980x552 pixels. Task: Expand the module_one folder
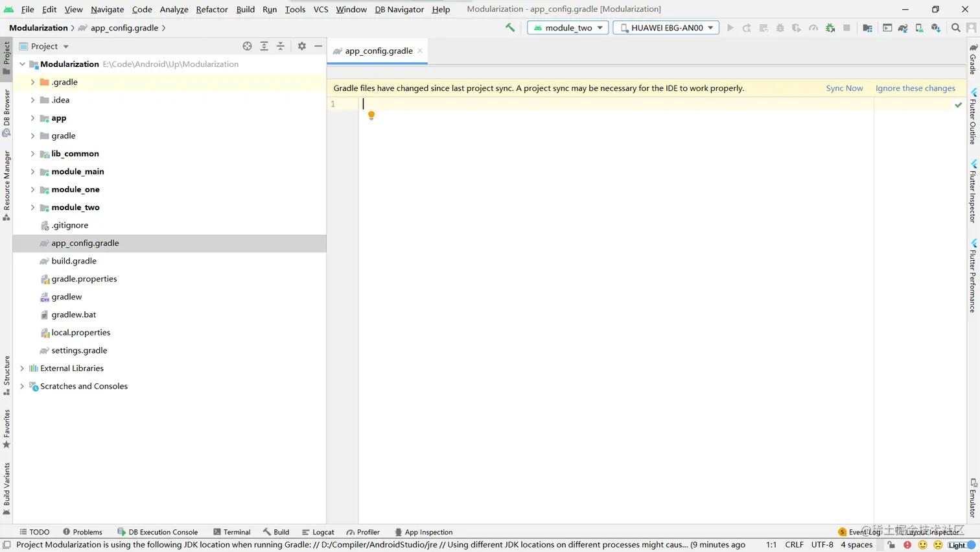(32, 189)
